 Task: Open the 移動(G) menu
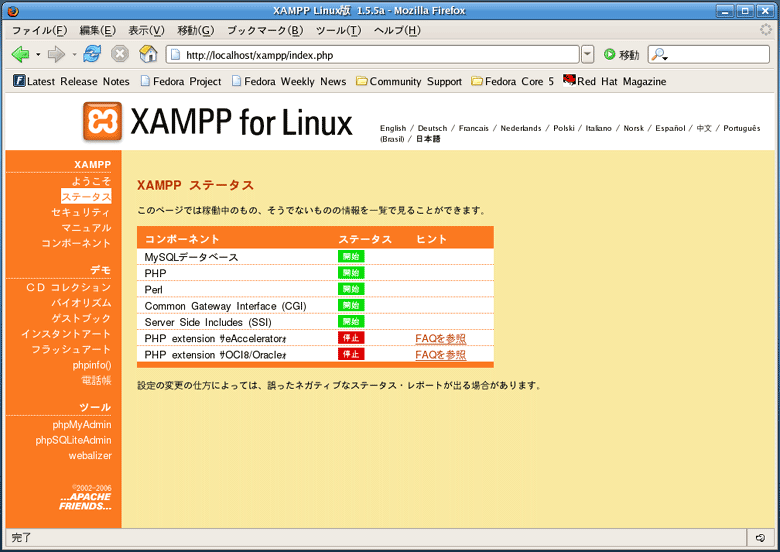pyautogui.click(x=195, y=30)
